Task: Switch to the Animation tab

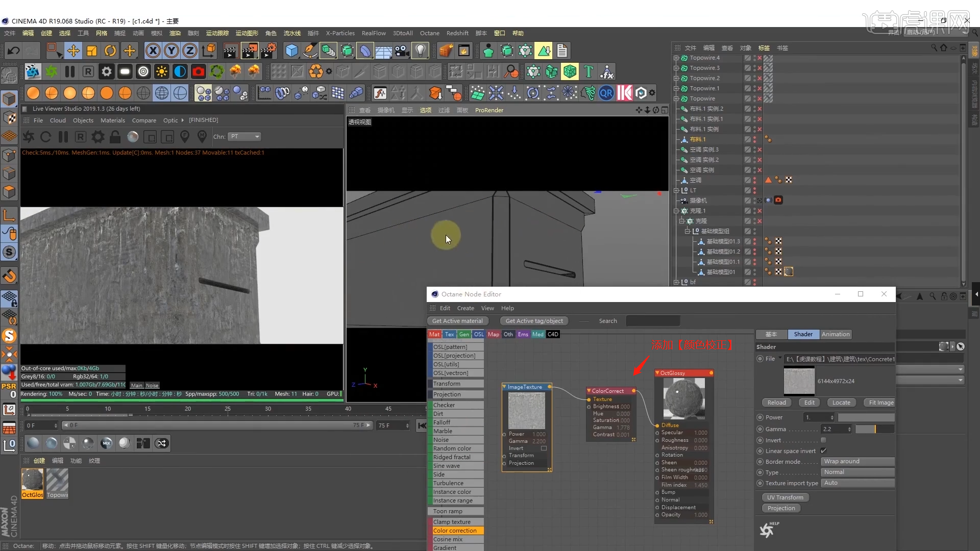Action: tap(836, 334)
